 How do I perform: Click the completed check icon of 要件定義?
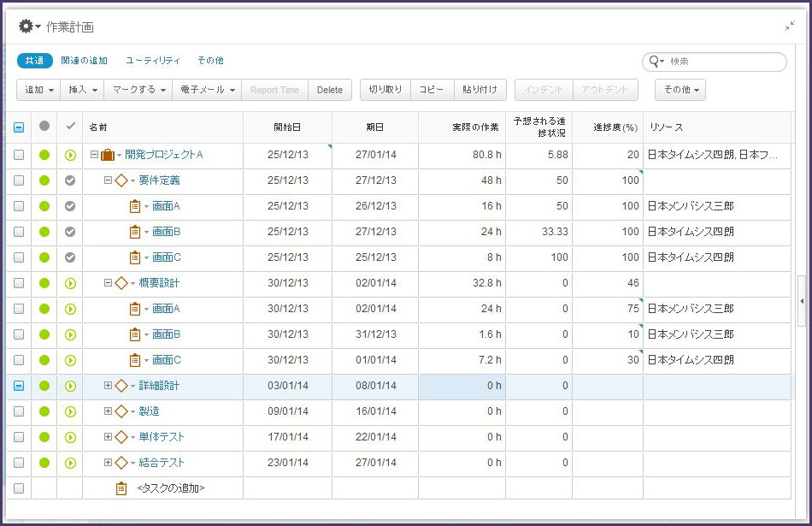coord(70,180)
